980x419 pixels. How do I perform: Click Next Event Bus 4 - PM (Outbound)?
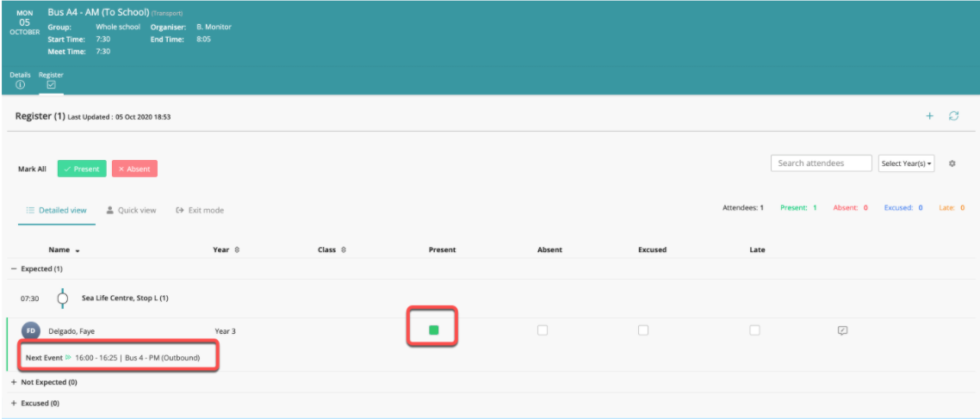(113, 358)
